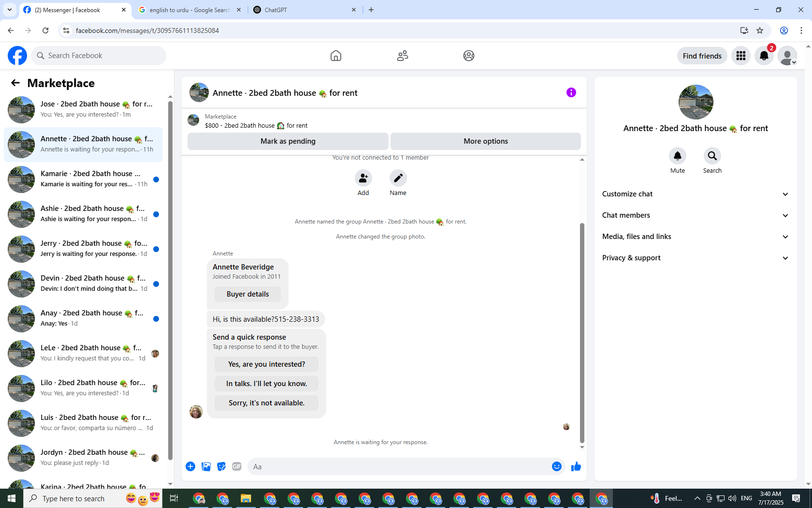Click the More options button

tap(486, 141)
